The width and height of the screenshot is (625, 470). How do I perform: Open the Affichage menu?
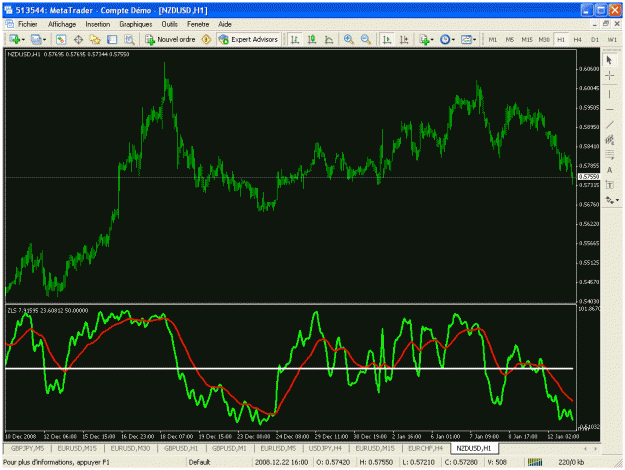(x=62, y=24)
